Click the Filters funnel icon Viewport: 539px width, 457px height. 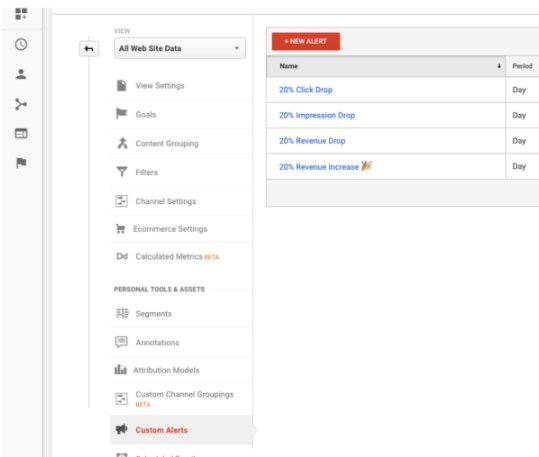pos(122,171)
